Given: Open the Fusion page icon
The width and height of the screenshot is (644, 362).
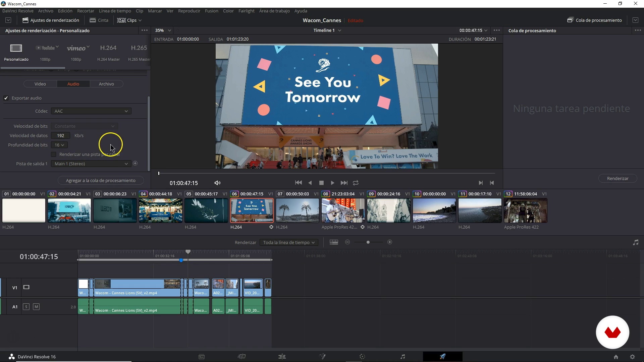Looking at the screenshot, I should coord(322,357).
